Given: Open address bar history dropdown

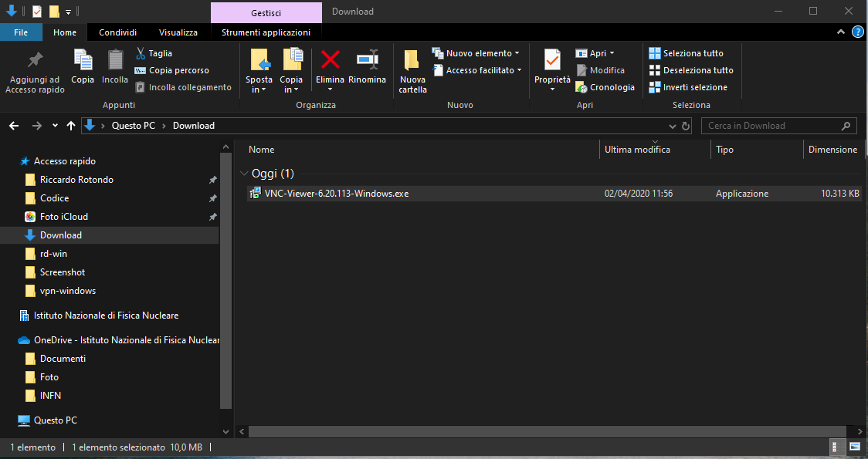Looking at the screenshot, I should (x=673, y=126).
